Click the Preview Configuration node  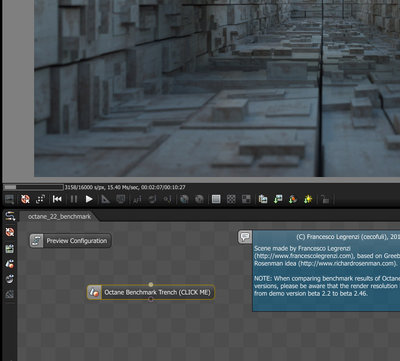[x=70, y=241]
